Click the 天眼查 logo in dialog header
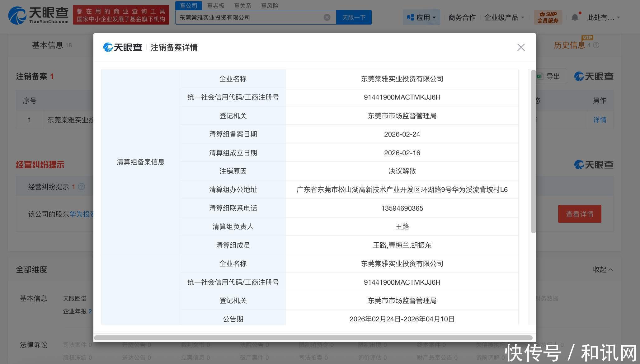This screenshot has width=640, height=364. pyautogui.click(x=123, y=47)
